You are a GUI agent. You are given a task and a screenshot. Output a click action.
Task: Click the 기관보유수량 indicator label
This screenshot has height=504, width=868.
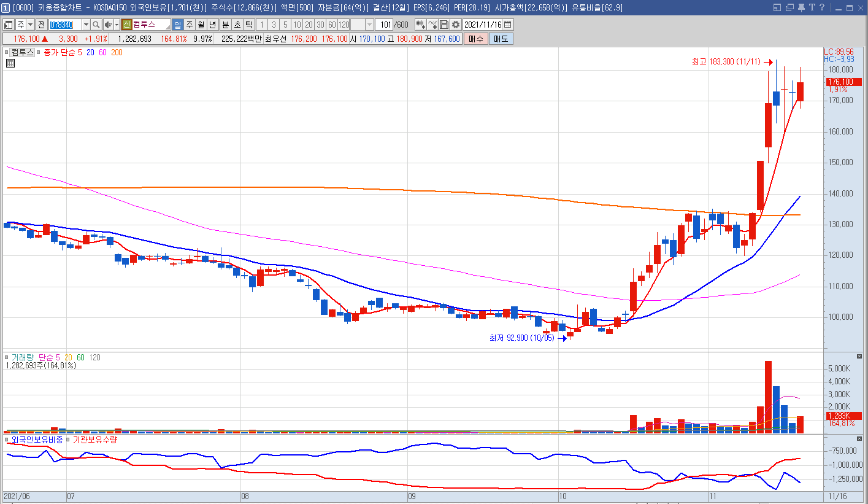[96, 440]
